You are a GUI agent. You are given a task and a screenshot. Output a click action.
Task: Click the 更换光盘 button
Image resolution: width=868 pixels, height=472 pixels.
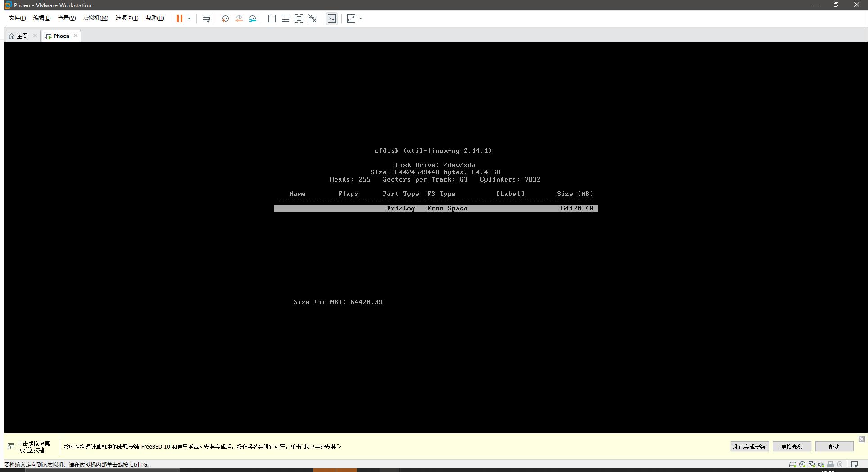pos(792,446)
